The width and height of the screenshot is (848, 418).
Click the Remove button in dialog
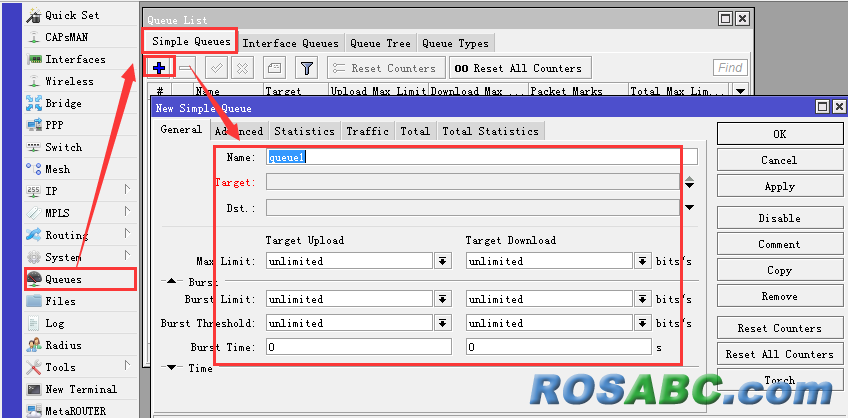click(x=779, y=296)
